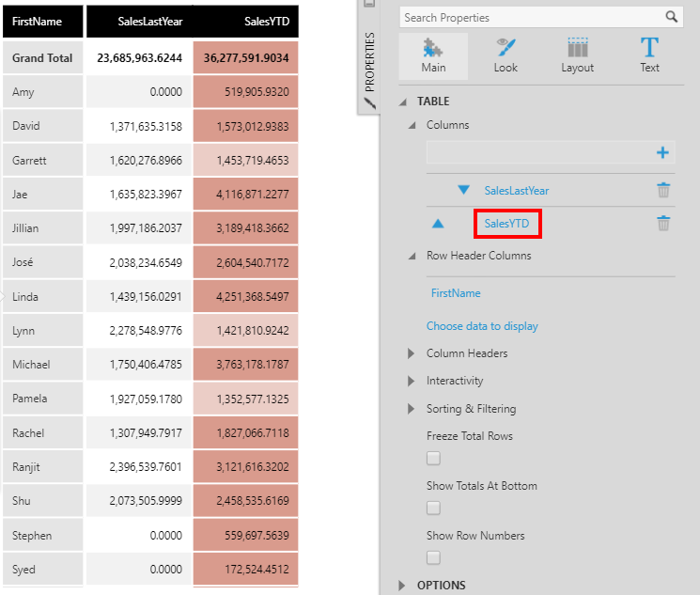
Task: Select the Jillian row header
Action: (43, 227)
